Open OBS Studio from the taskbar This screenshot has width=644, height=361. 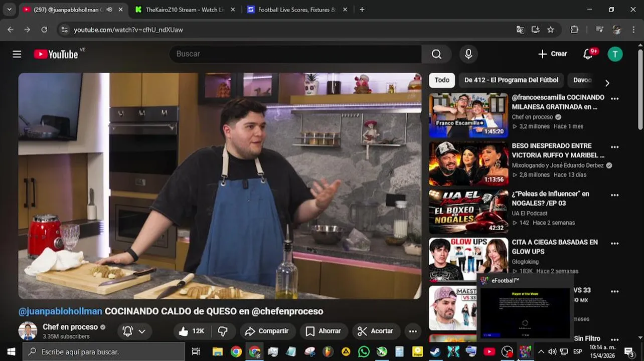[x=507, y=352]
